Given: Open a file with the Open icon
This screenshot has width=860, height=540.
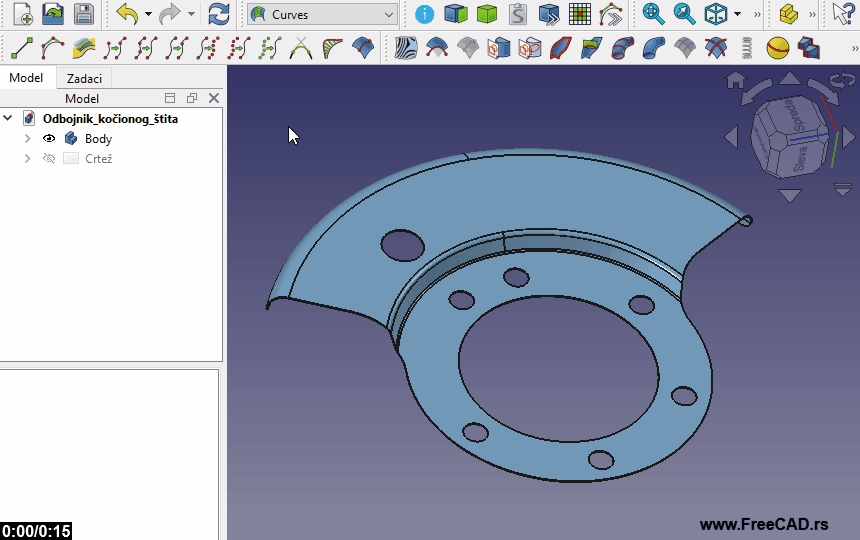Looking at the screenshot, I should (x=53, y=14).
